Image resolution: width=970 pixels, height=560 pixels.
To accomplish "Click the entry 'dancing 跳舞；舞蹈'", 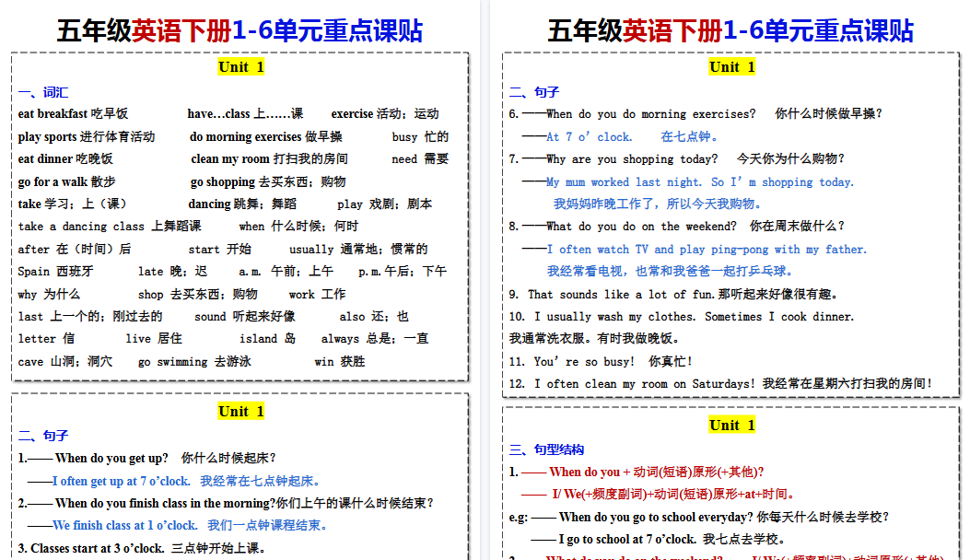I will click(x=242, y=204).
